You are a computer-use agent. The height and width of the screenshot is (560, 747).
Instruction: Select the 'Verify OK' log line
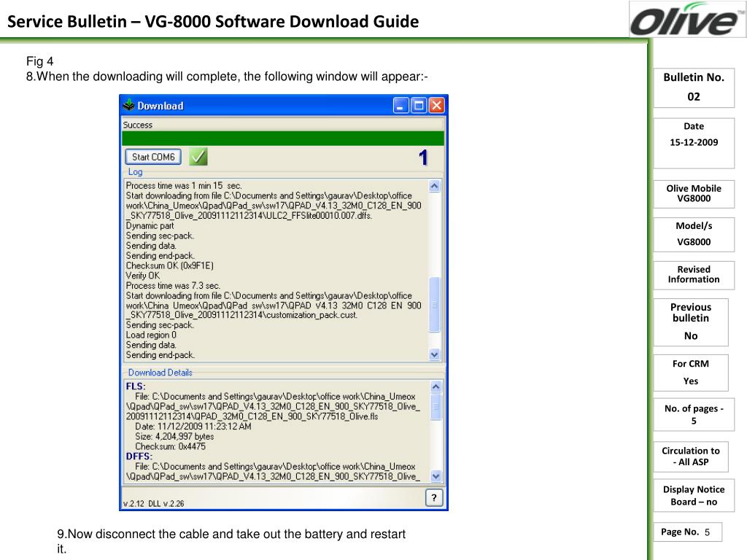point(143,276)
